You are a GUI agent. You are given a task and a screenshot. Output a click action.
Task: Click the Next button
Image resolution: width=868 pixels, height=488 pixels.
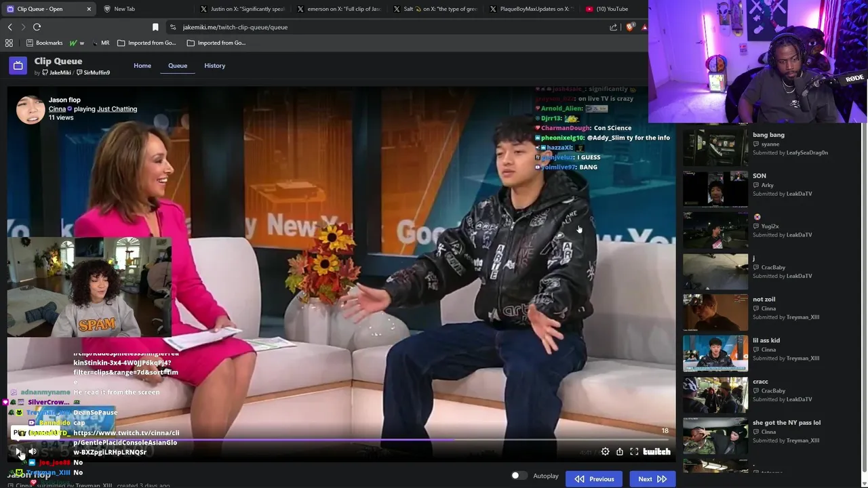click(x=652, y=479)
